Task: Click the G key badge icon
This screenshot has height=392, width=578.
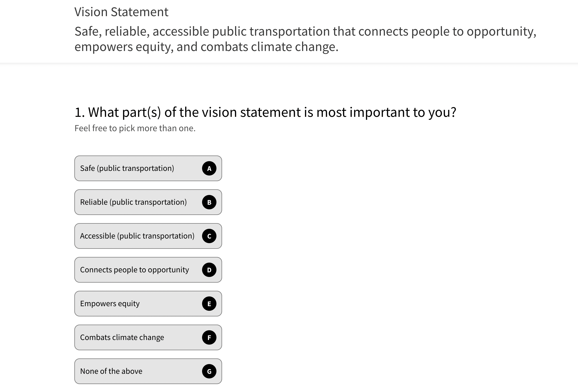Action: tap(209, 371)
